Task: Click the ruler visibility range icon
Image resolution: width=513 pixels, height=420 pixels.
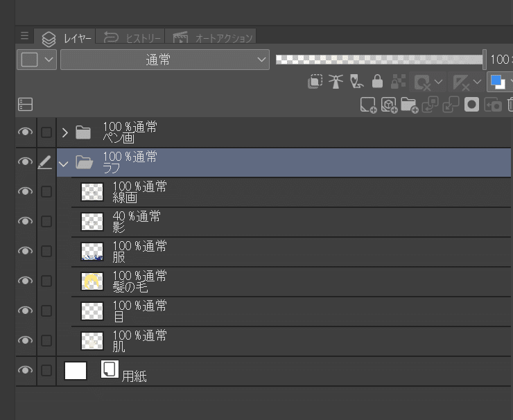Action: tap(461, 82)
